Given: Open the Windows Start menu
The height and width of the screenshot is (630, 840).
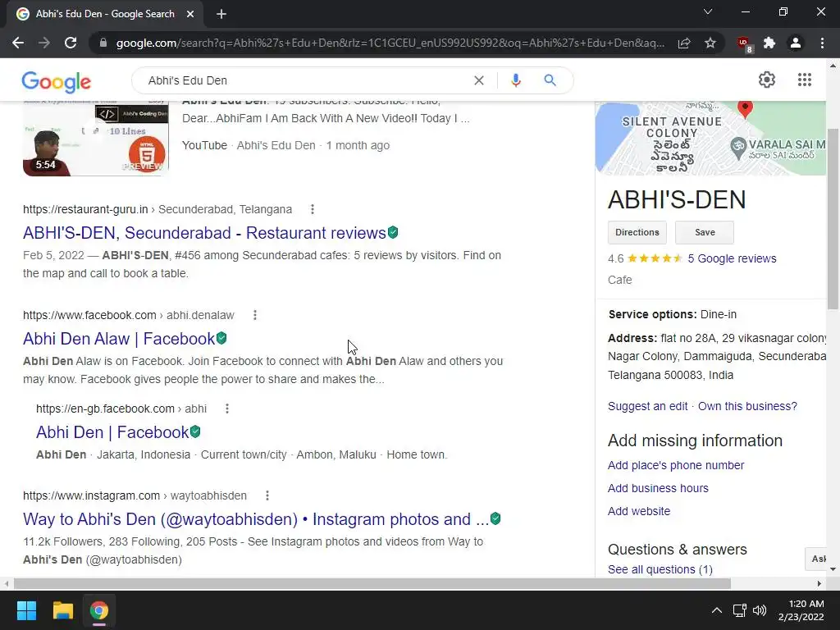Looking at the screenshot, I should tap(26, 610).
